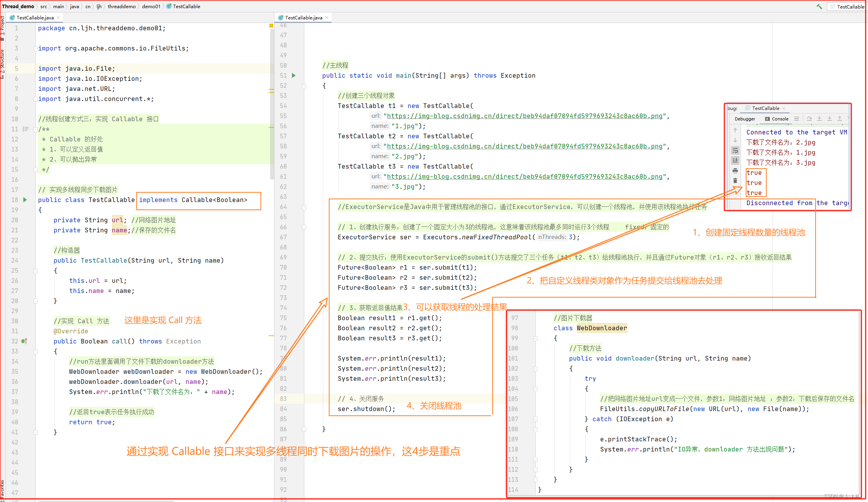Screen dimensions: 868x502
Task: Collapse try block fold at line 104
Action: click(x=535, y=389)
